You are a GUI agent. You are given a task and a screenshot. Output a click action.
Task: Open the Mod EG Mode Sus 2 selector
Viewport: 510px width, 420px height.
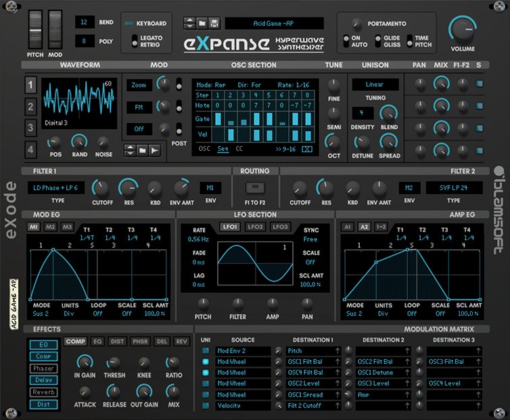[x=41, y=314]
